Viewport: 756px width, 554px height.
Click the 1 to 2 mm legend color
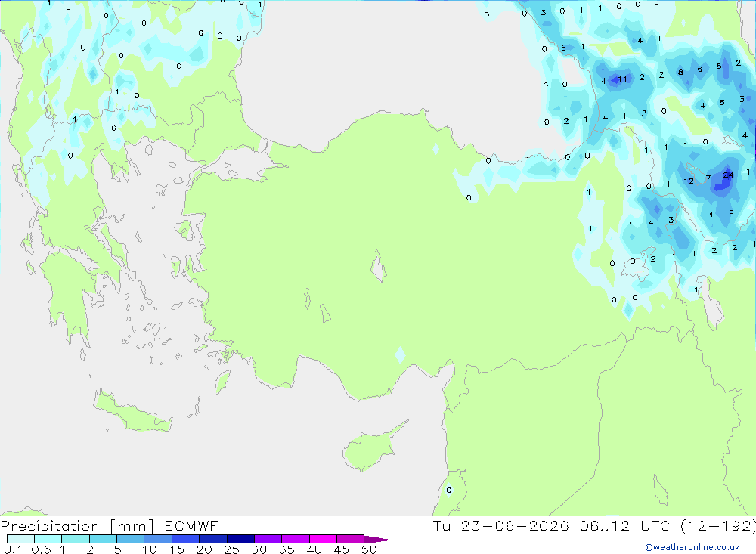pos(76,539)
